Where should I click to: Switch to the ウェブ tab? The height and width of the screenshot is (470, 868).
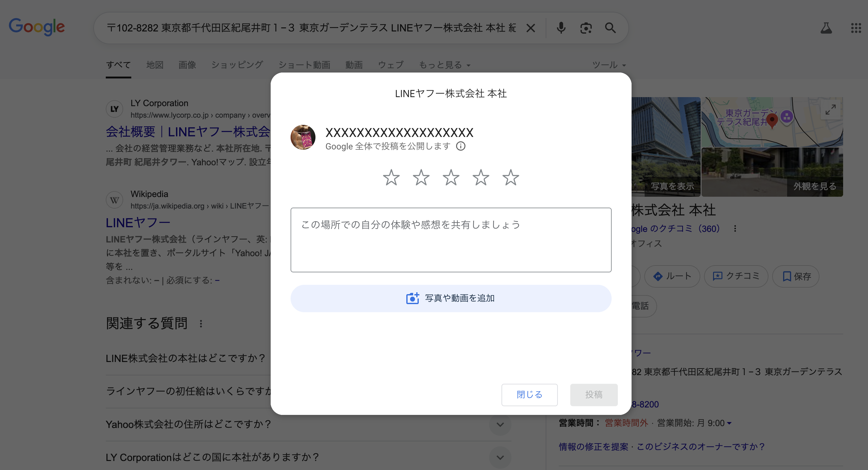pos(391,65)
